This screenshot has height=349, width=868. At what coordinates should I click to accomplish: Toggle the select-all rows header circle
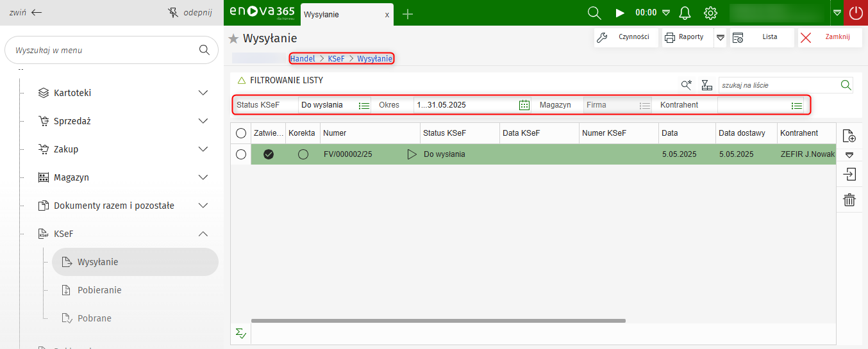[x=241, y=133]
